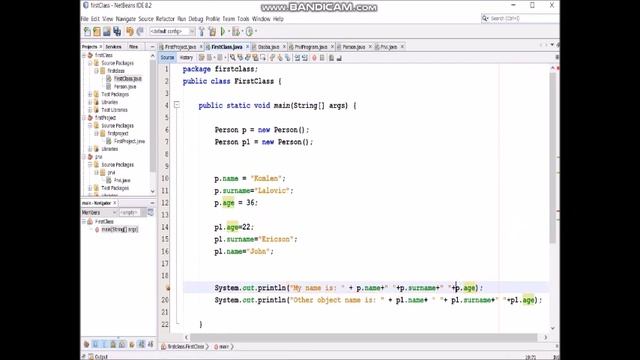
Task: Switch to the Files panel tab
Action: (133, 47)
